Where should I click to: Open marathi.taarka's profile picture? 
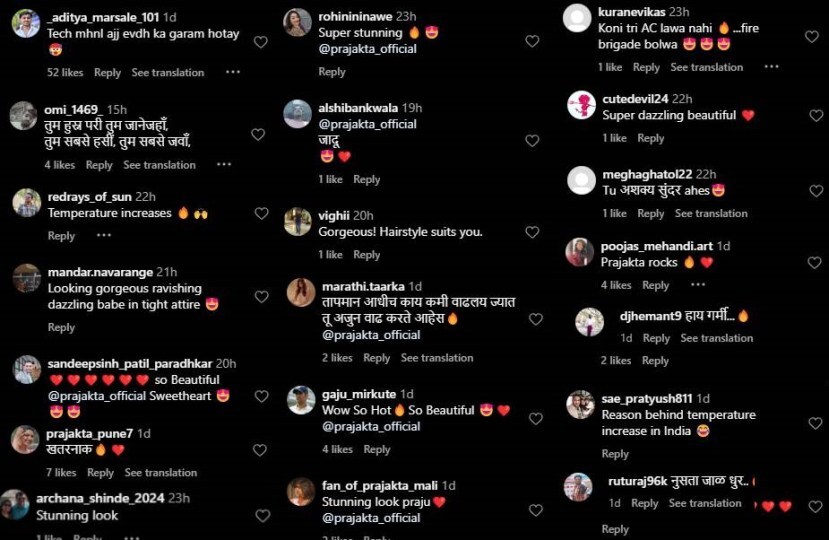(301, 292)
